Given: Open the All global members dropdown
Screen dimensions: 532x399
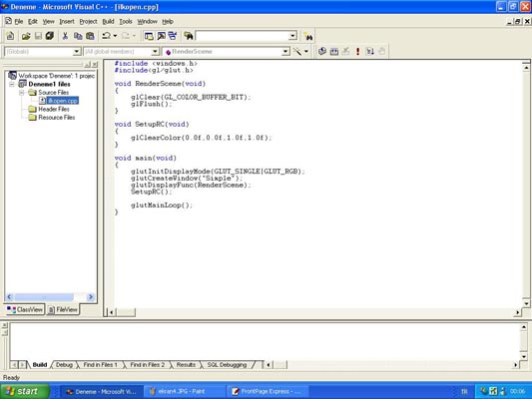Looking at the screenshot, I should click(155, 52).
